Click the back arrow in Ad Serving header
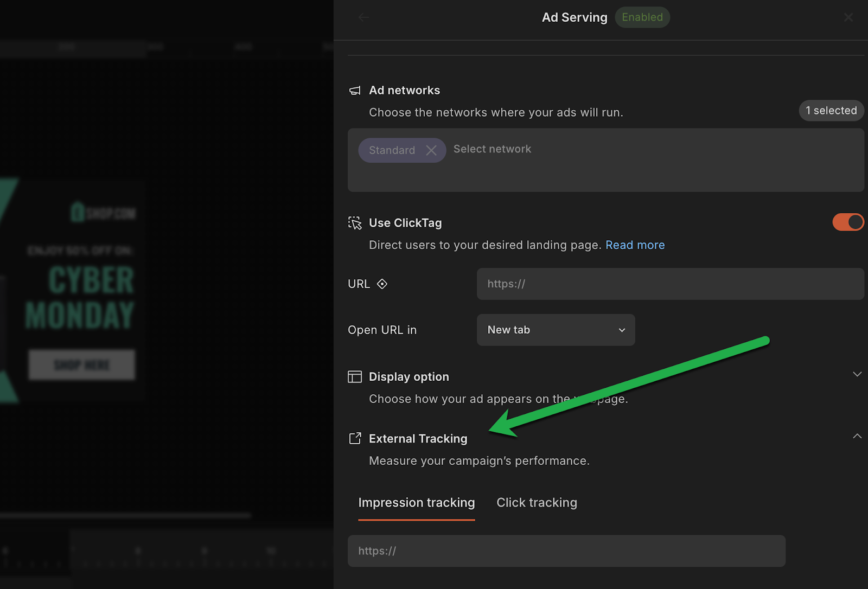 [363, 17]
